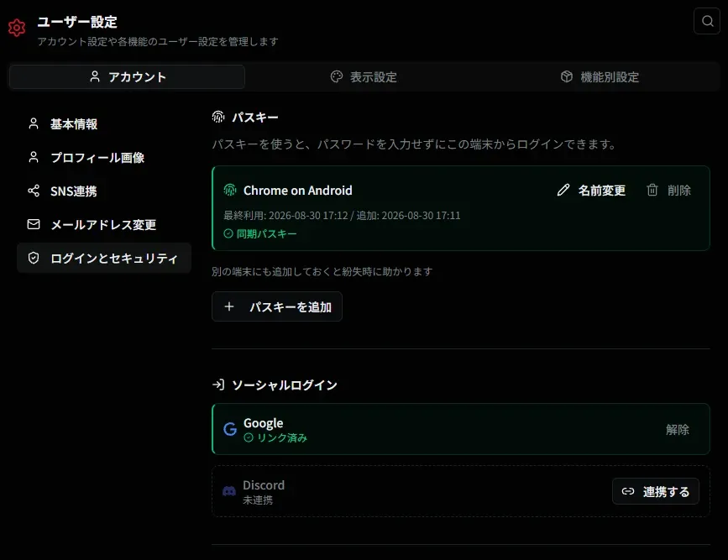
Task: Click the fingerprint icon beside パスキー heading
Action: pyautogui.click(x=218, y=117)
